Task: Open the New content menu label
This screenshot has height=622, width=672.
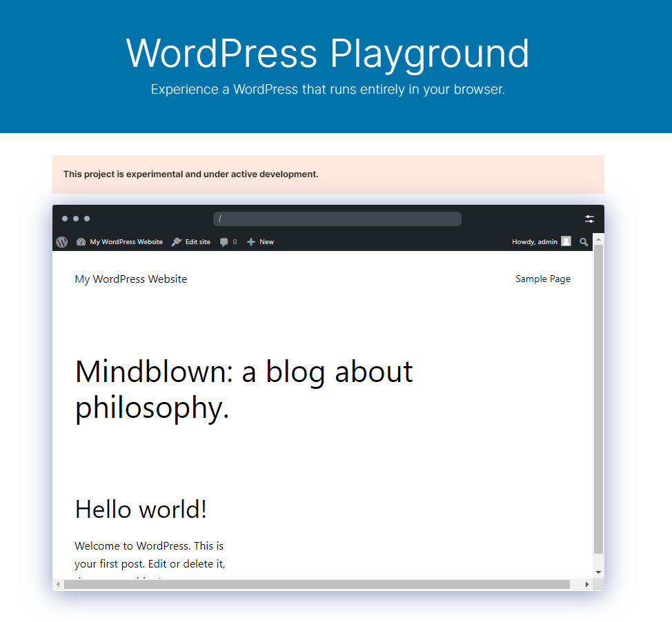Action: (x=266, y=242)
